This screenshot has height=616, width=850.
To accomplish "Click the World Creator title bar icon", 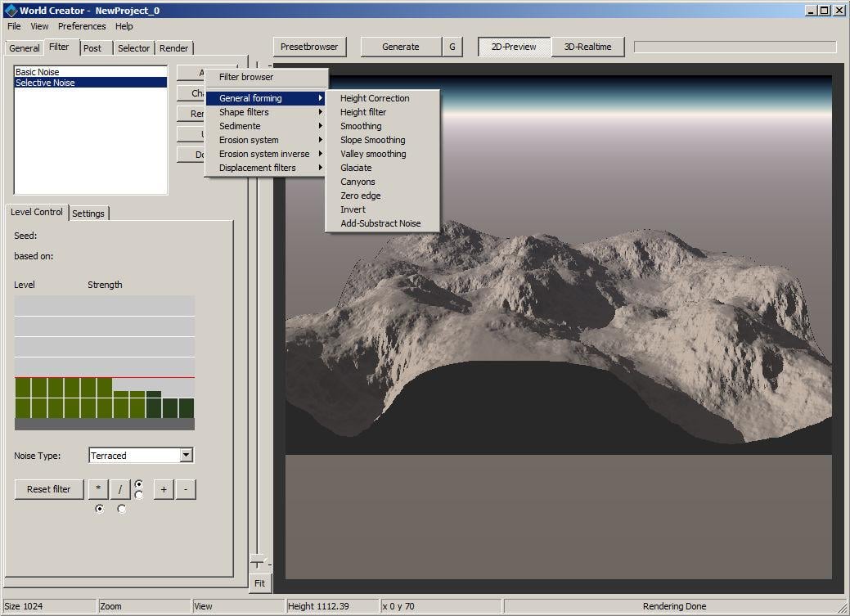I will tap(11, 11).
